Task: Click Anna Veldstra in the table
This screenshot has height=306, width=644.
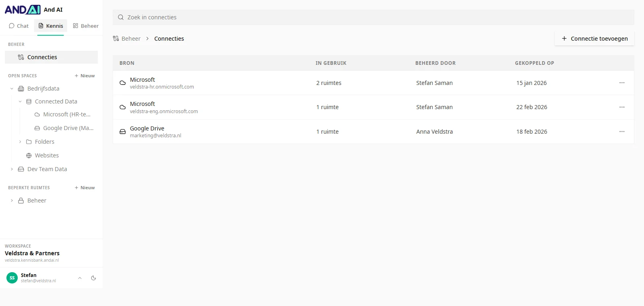Action: click(x=434, y=132)
